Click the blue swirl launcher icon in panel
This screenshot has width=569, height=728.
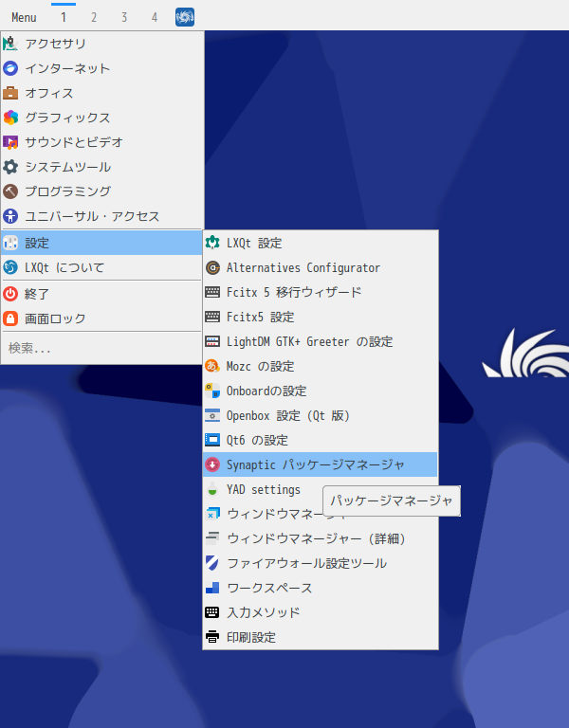(185, 18)
